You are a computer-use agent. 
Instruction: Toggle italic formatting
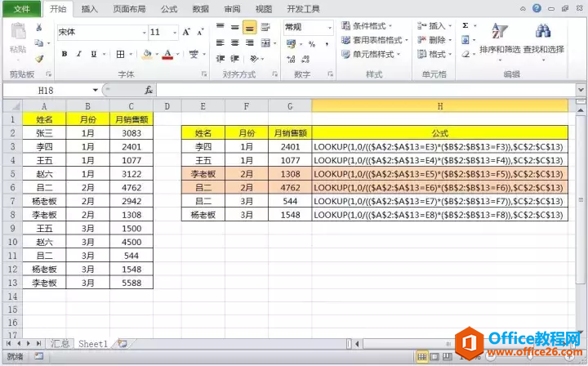click(x=79, y=54)
